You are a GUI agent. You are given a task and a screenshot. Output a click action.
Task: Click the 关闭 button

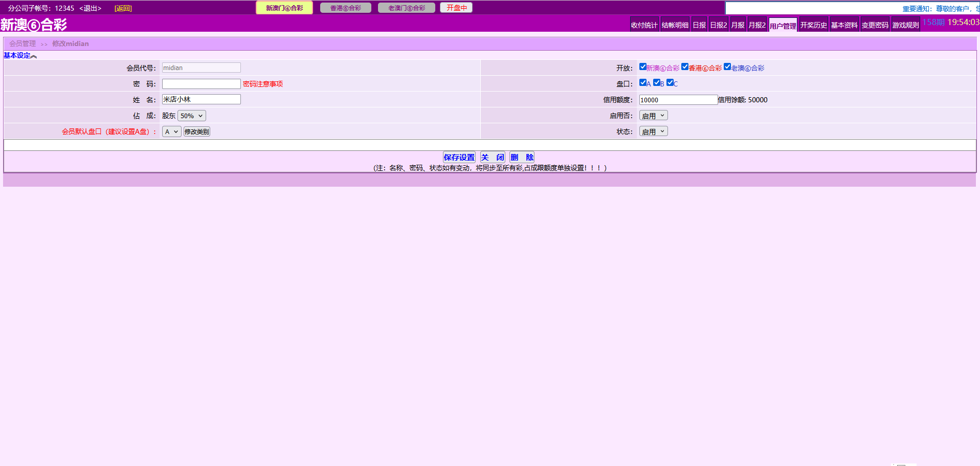pos(493,158)
